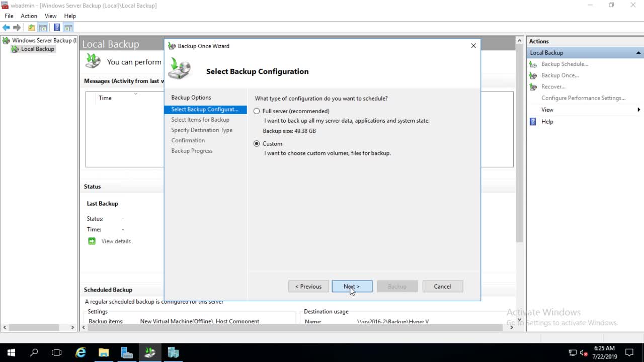Click Recover icon in Actions pane

point(533,87)
